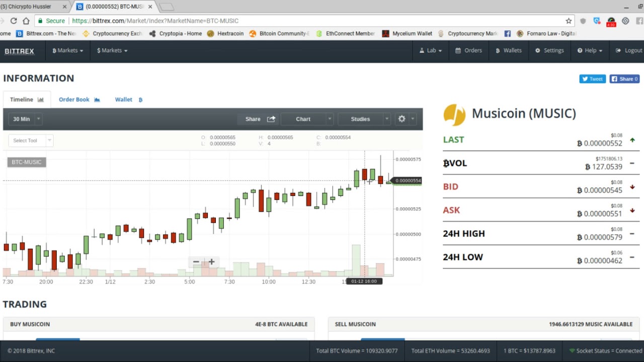Image resolution: width=644 pixels, height=362 pixels.
Task: Click Total ETH Volume in footer
Action: tap(450, 351)
